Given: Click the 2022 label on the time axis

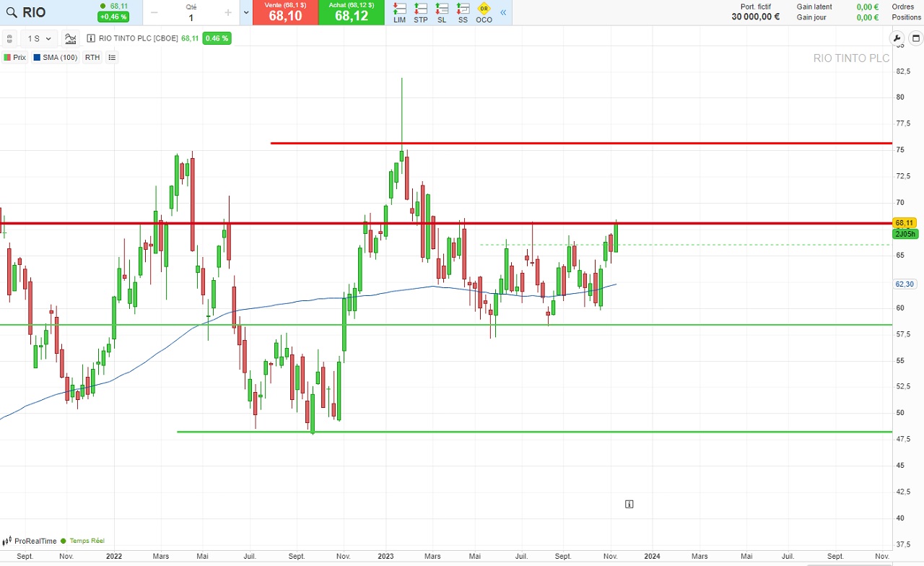Looking at the screenshot, I should coord(114,556).
